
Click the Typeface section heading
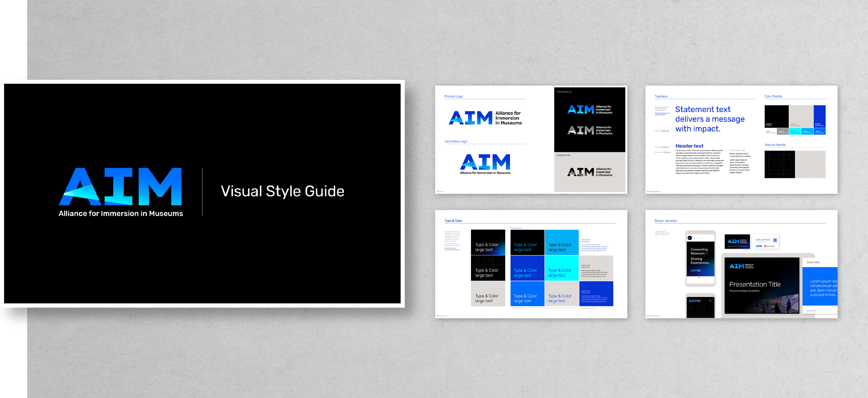(661, 96)
